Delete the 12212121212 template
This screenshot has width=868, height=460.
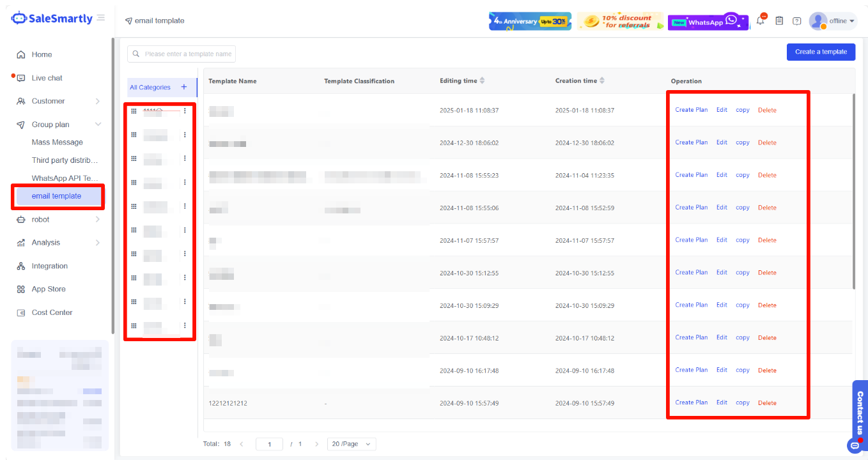[767, 403]
